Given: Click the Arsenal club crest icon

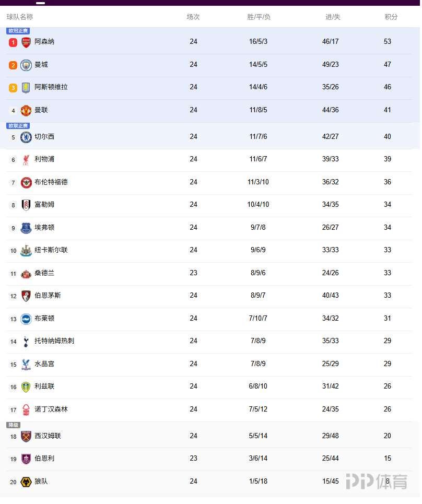Looking at the screenshot, I should (x=26, y=42).
